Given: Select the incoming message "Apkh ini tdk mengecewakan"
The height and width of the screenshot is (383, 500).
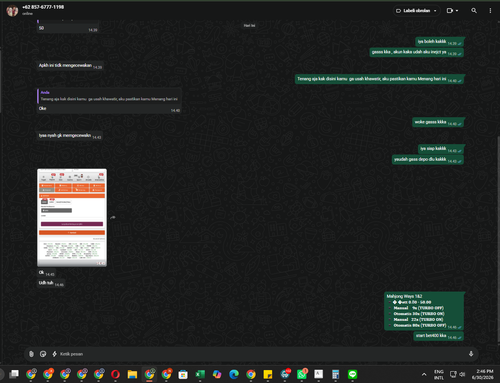Looking at the screenshot, I should click(x=70, y=66).
